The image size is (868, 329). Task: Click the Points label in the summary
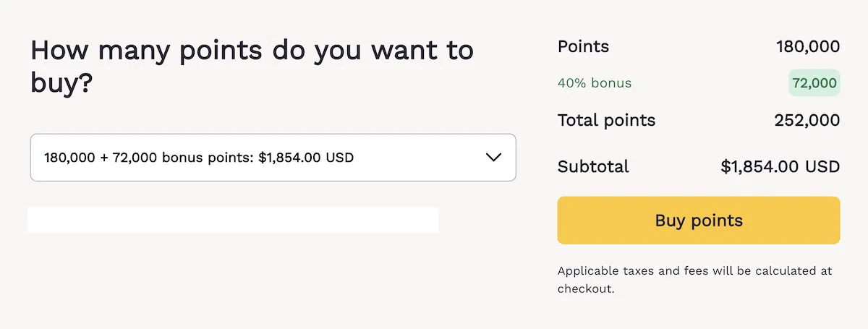[x=583, y=47]
